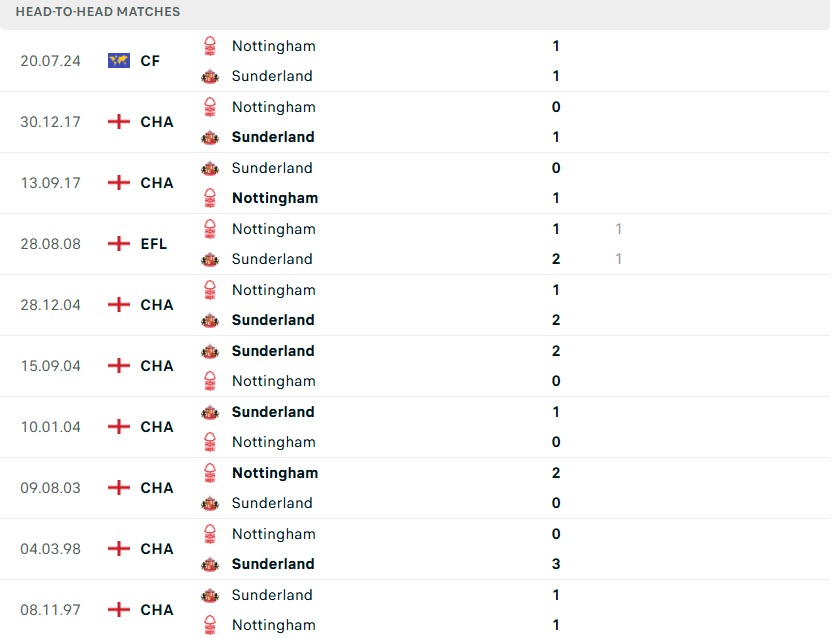Image resolution: width=840 pixels, height=638 pixels.
Task: Click Sunderland crest in the 13.09.17 match
Action: [x=210, y=168]
